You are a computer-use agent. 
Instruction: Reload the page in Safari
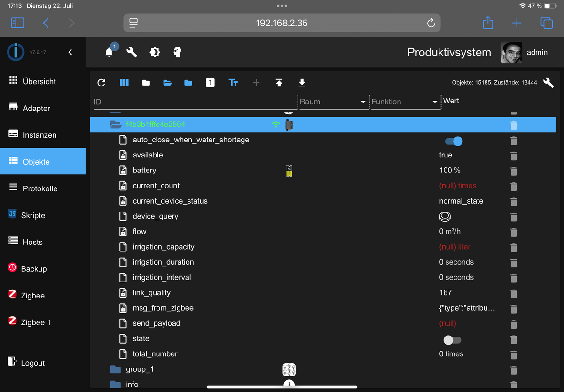point(431,23)
